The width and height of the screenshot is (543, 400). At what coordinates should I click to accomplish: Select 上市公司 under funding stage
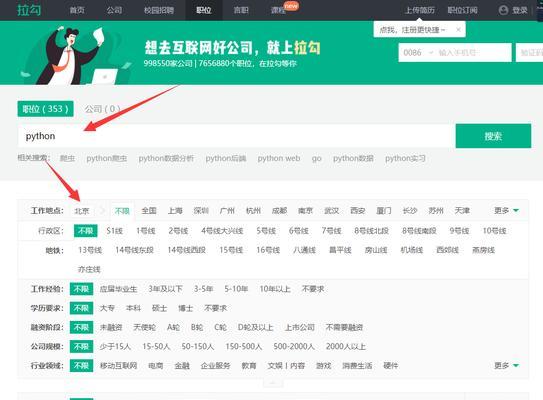300,327
